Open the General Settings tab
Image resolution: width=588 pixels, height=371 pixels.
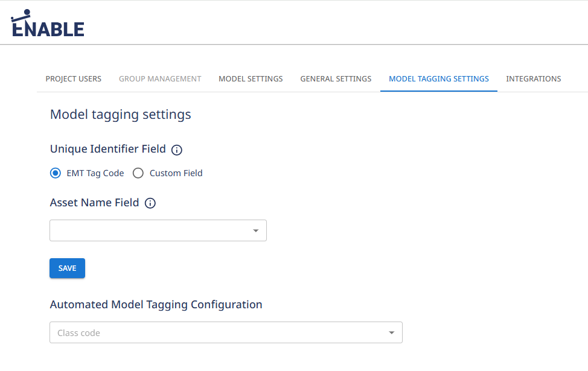click(336, 79)
